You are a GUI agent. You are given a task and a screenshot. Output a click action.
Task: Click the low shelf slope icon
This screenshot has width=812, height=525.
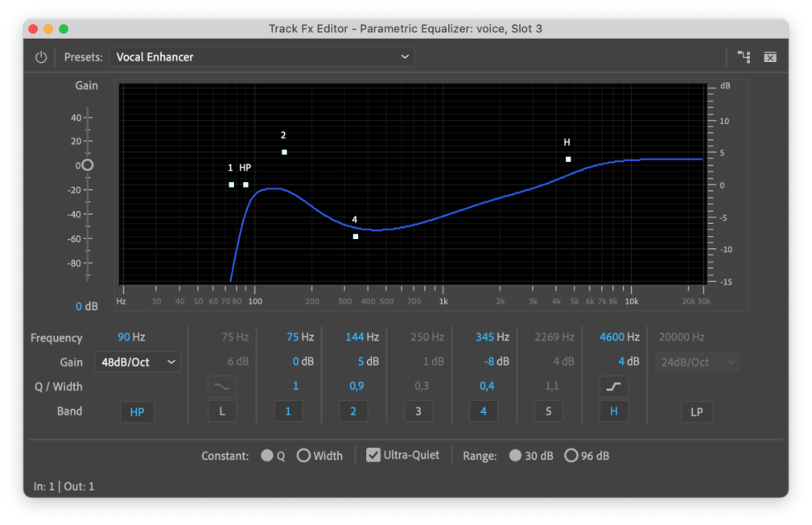222,387
